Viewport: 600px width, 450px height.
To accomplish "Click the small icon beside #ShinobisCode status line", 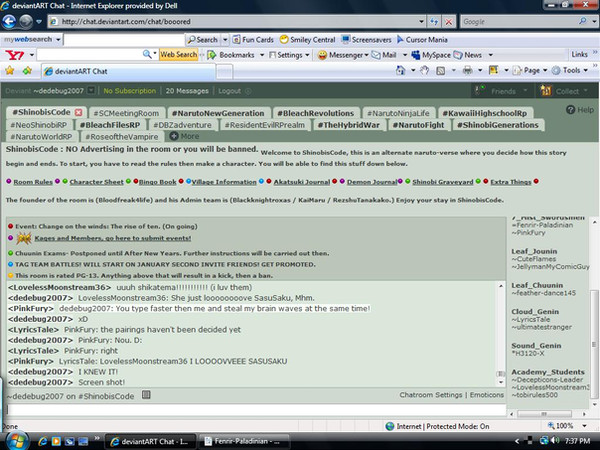I will pyautogui.click(x=146, y=395).
